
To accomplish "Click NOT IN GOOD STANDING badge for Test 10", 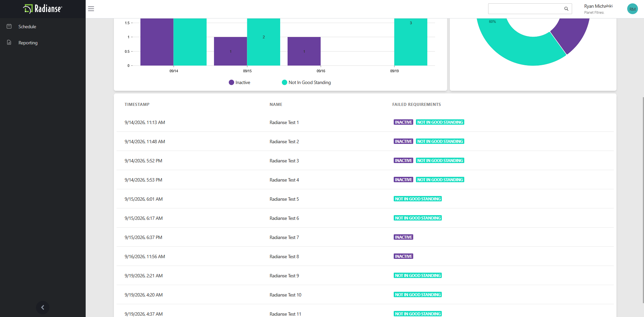I will pyautogui.click(x=418, y=295).
